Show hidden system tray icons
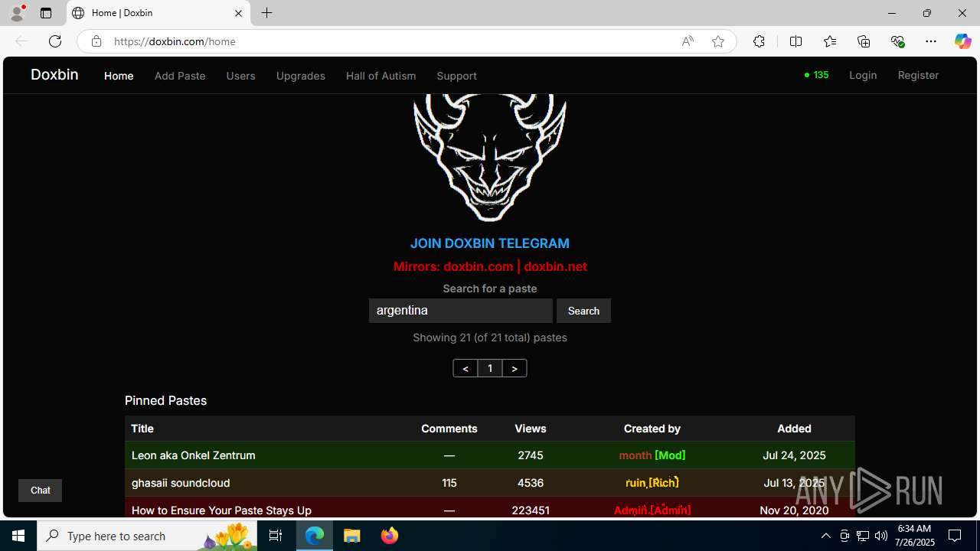Screen dimensions: 980x551 pos(825,536)
